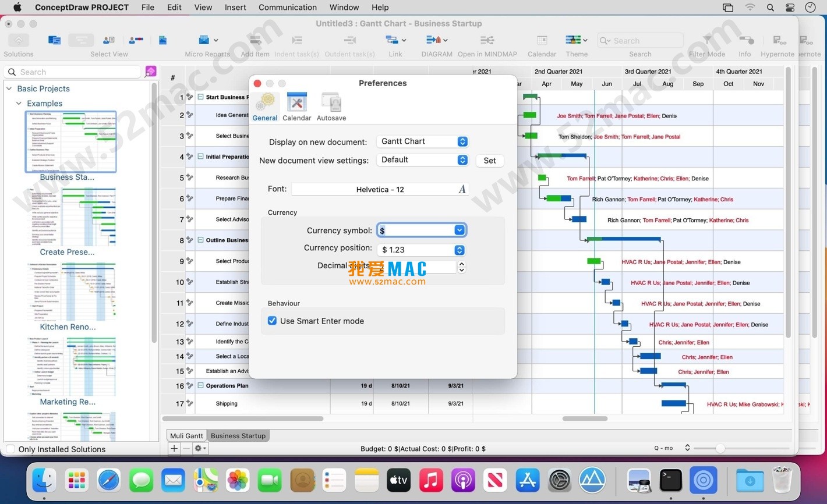827x504 pixels.
Task: Click the blue document icon beside Micro Reports
Action: (x=162, y=40)
